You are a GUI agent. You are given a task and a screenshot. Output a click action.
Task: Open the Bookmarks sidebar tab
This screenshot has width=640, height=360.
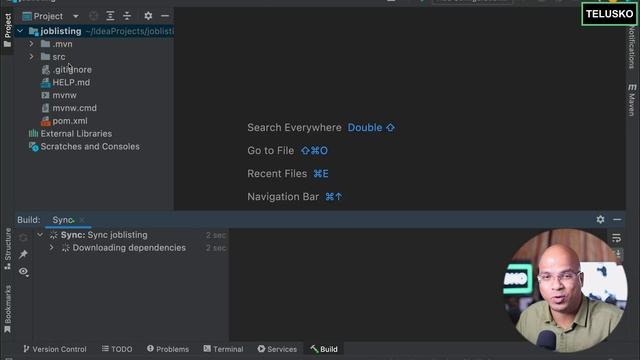(7, 309)
